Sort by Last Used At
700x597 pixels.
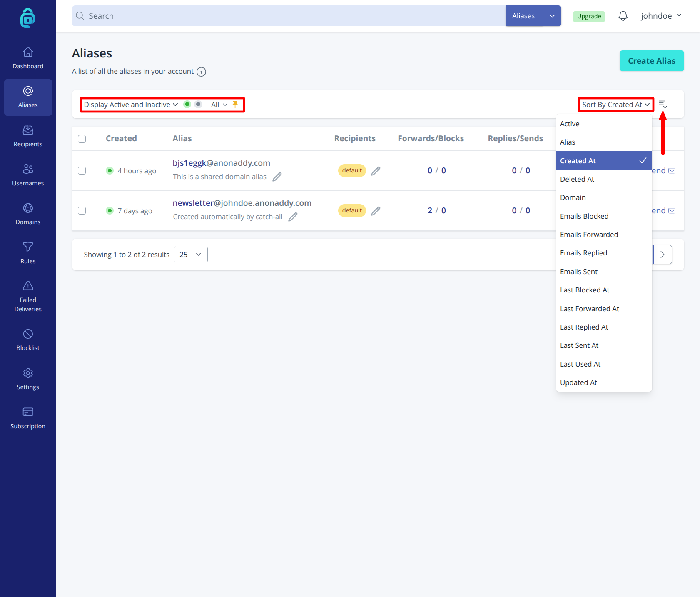click(x=604, y=364)
